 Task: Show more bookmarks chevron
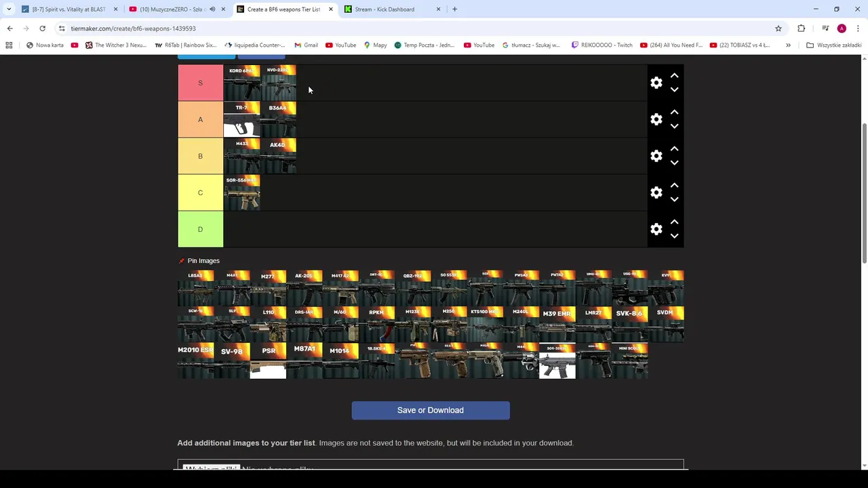click(x=788, y=45)
